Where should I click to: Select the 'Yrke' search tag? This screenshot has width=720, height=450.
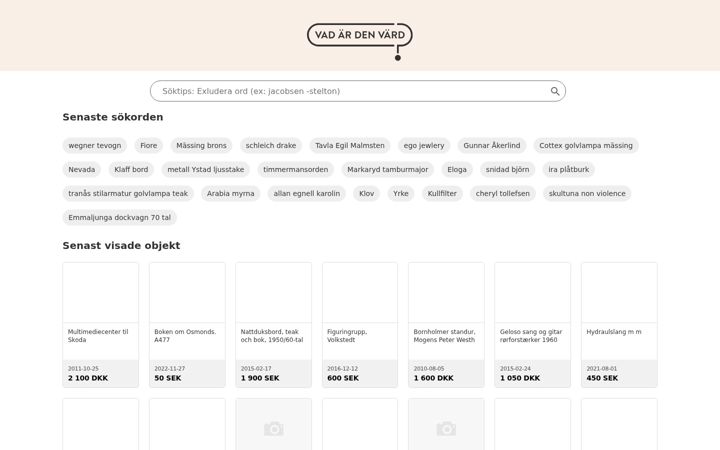click(400, 193)
